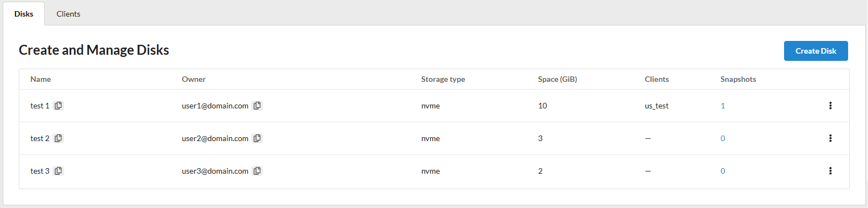Copy owner email user1@domain.com
This screenshot has width=868, height=208.
[x=257, y=106]
